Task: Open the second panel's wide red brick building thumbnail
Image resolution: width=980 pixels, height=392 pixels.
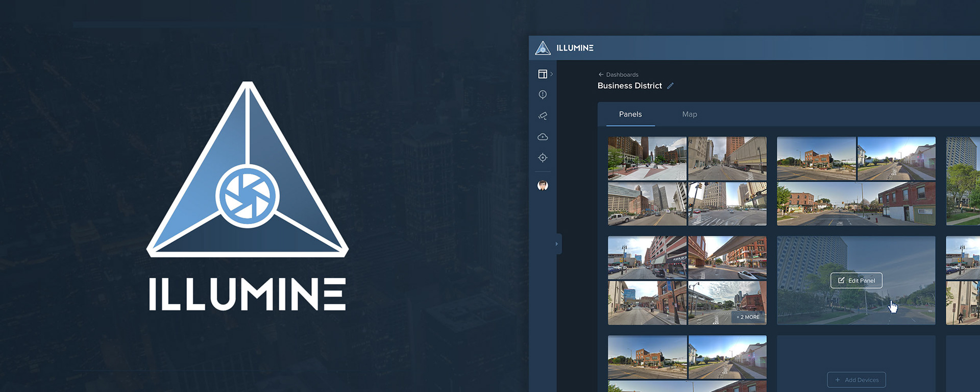Action: [x=856, y=204]
